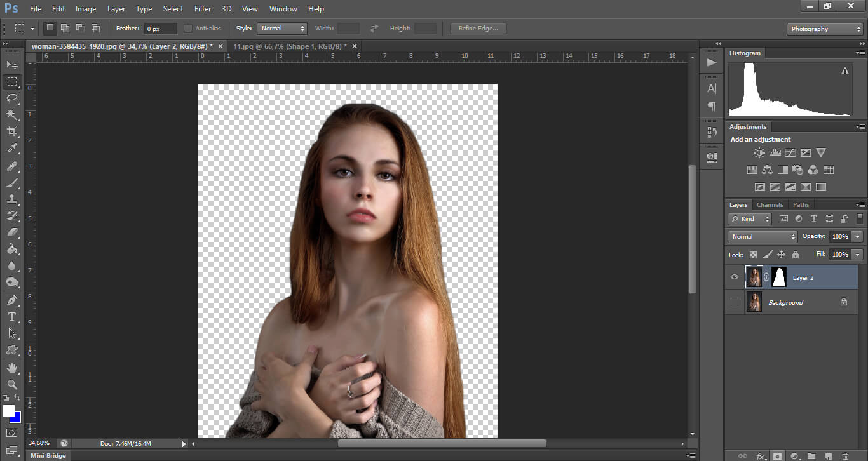Select the Move tool

12,65
